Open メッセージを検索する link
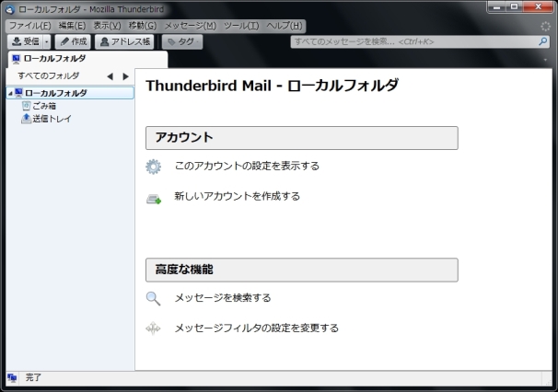 pyautogui.click(x=223, y=297)
